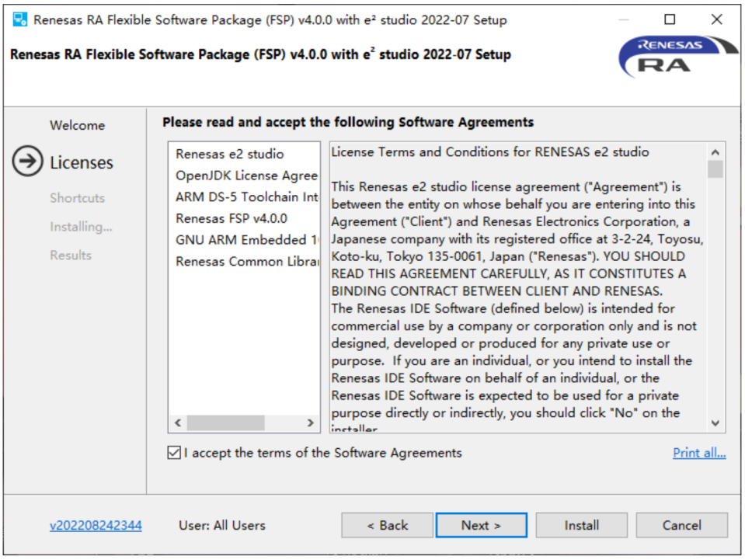Select ARM DS-5 Toolchain license entry
745x560 pixels.
[246, 197]
